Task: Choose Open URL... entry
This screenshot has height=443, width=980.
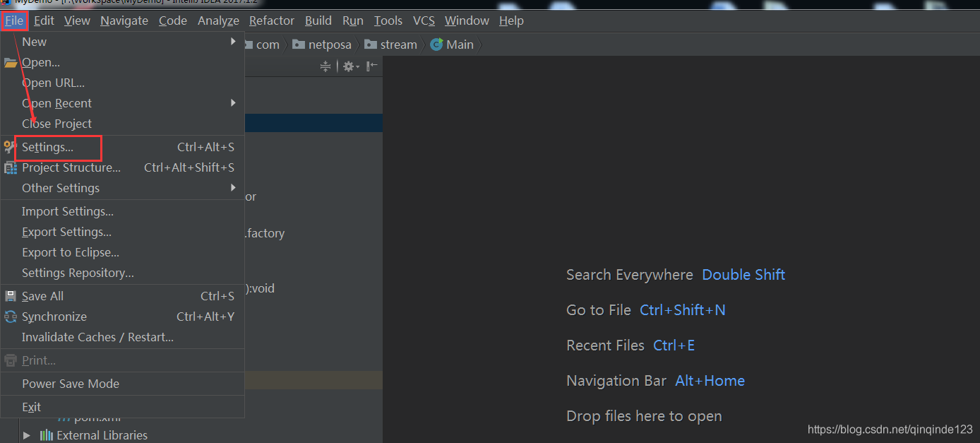Action: tap(122, 83)
